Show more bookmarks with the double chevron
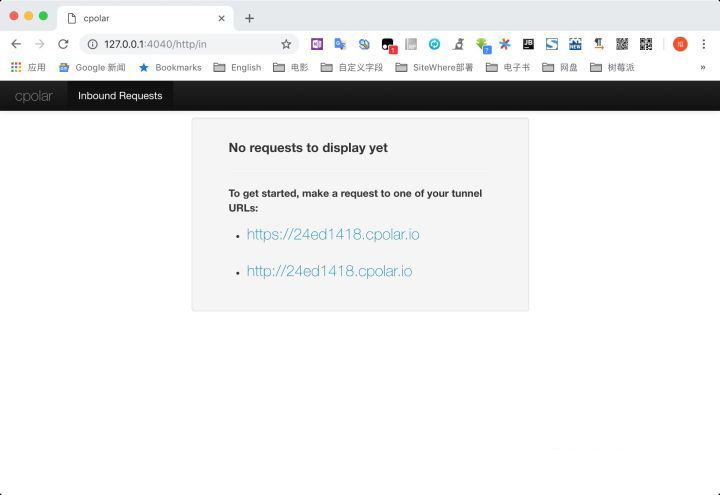The height and width of the screenshot is (495, 720). pos(703,68)
